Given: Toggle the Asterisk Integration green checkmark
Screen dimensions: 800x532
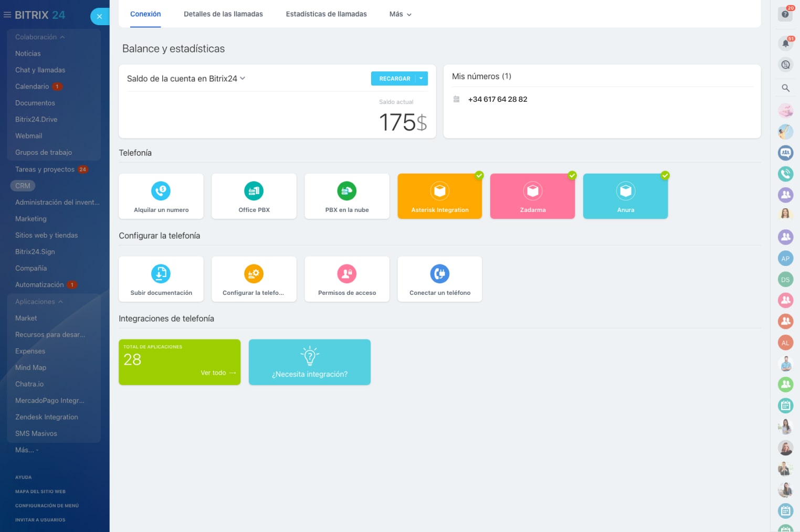Looking at the screenshot, I should [479, 175].
